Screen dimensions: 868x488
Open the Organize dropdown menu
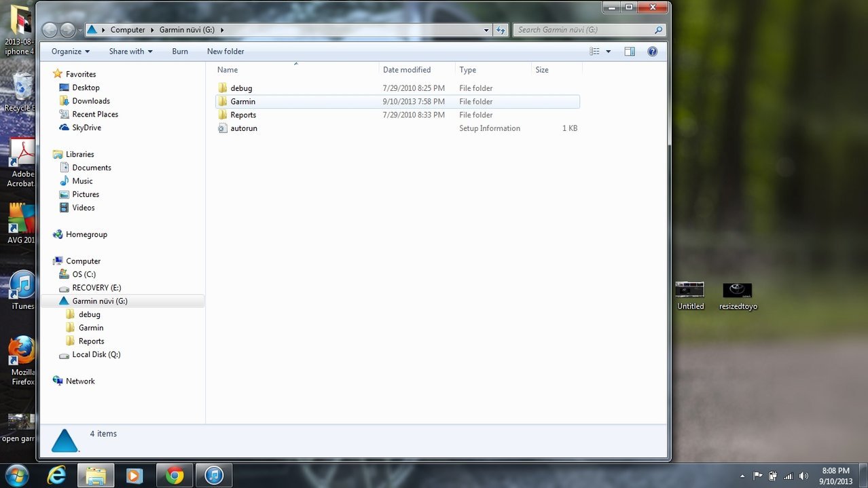click(71, 52)
